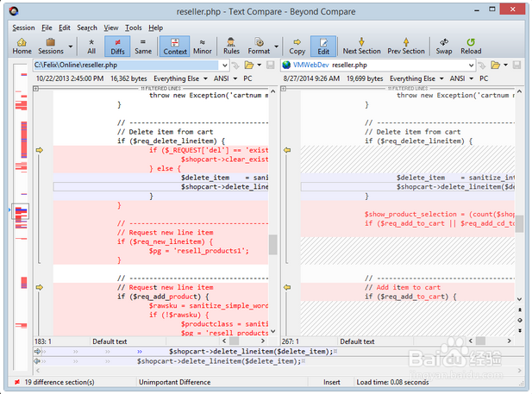Click the right pane circle navigation icon

(x=519, y=321)
